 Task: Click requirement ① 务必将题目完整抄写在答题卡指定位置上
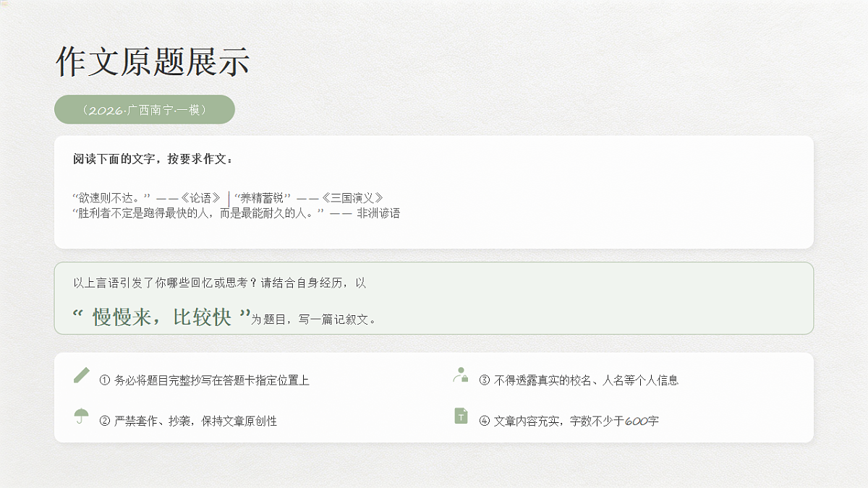(x=205, y=380)
